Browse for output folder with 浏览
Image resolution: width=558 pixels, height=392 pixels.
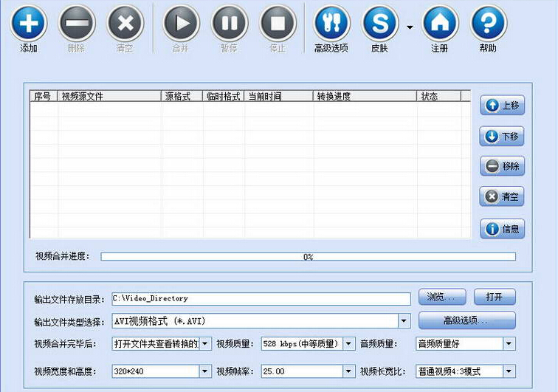coord(442,297)
